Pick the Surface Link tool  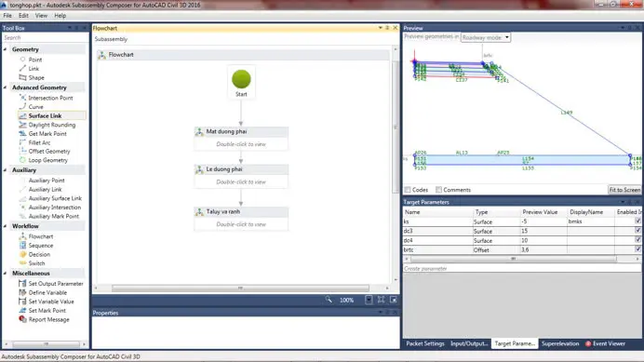tap(45, 116)
